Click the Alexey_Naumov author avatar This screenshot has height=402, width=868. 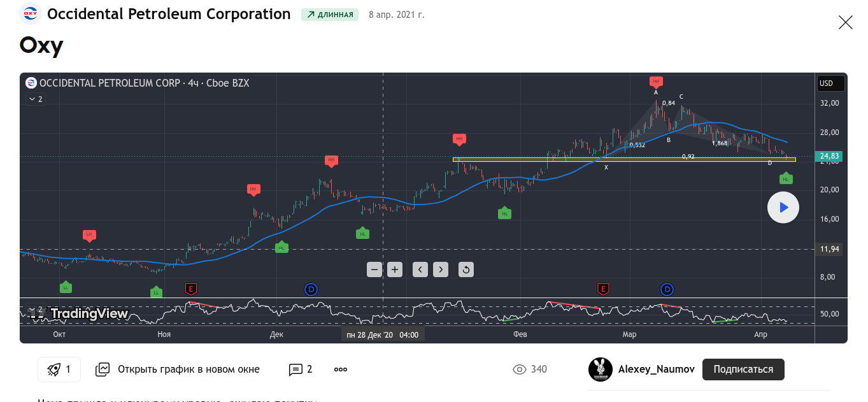pyautogui.click(x=599, y=370)
